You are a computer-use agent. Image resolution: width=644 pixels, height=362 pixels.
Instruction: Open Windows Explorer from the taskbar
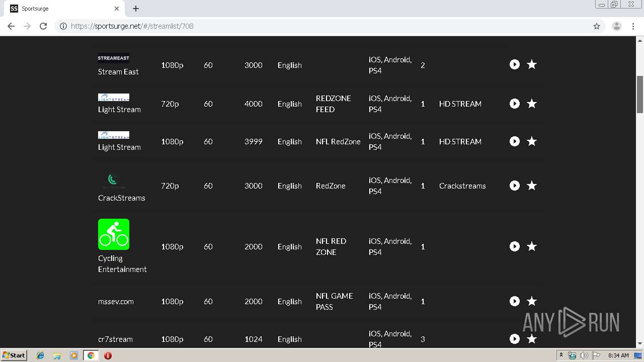57,355
